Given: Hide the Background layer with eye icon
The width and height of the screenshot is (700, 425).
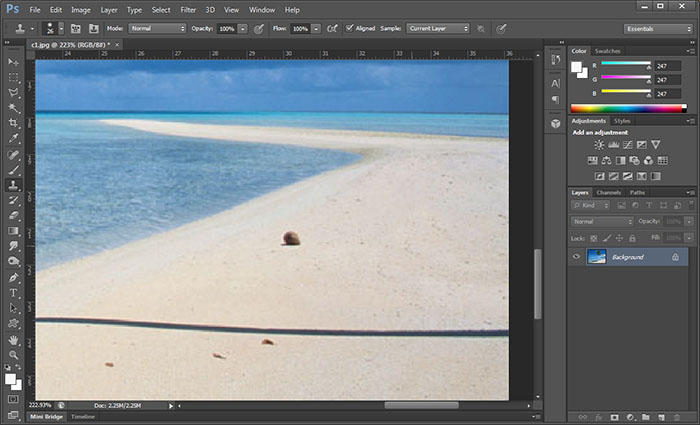Looking at the screenshot, I should (x=576, y=257).
